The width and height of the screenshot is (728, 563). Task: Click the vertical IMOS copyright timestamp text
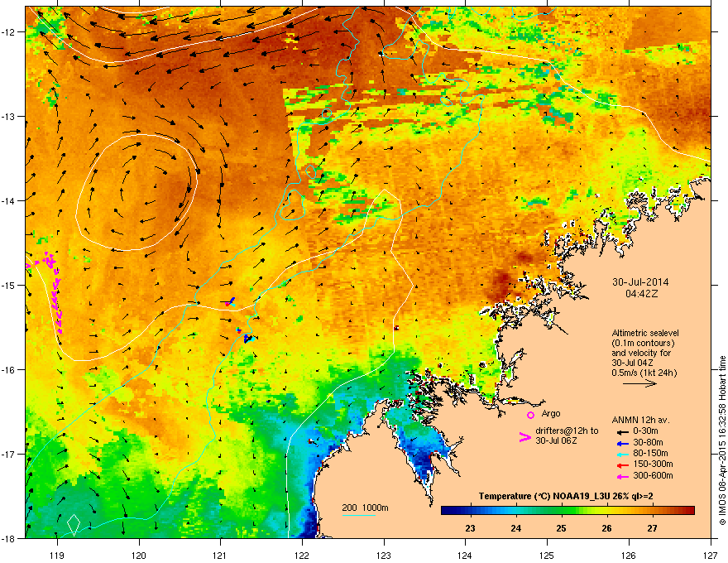722,440
